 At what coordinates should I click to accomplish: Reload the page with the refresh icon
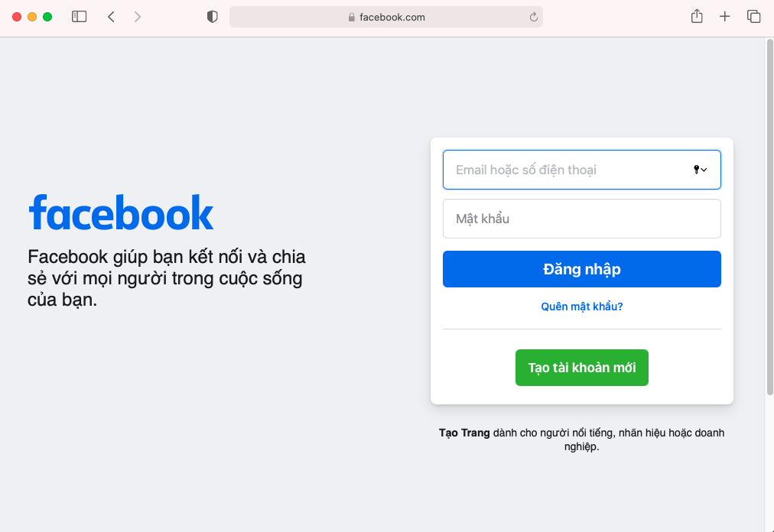tap(534, 18)
